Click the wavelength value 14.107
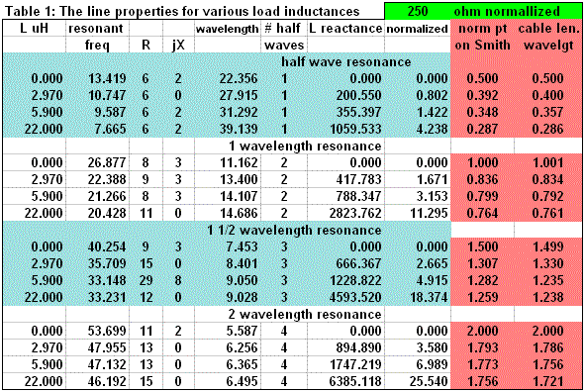Viewport: 585px width, 392px height. click(239, 197)
